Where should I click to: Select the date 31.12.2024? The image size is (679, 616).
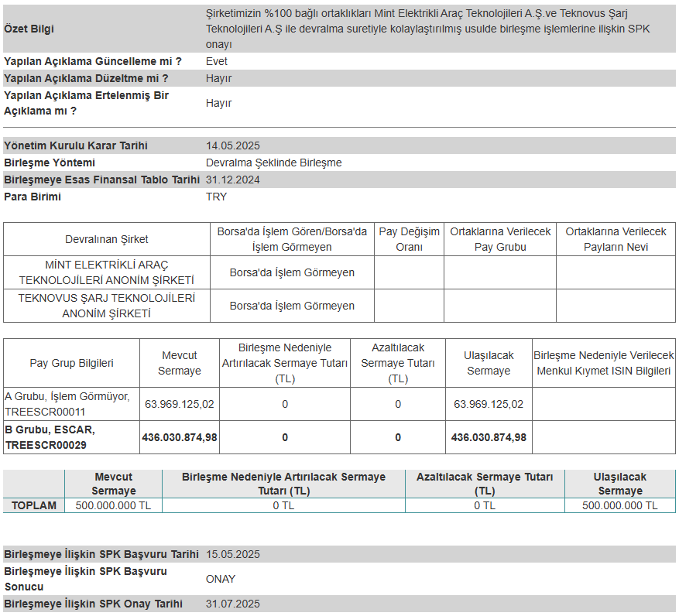click(x=233, y=180)
